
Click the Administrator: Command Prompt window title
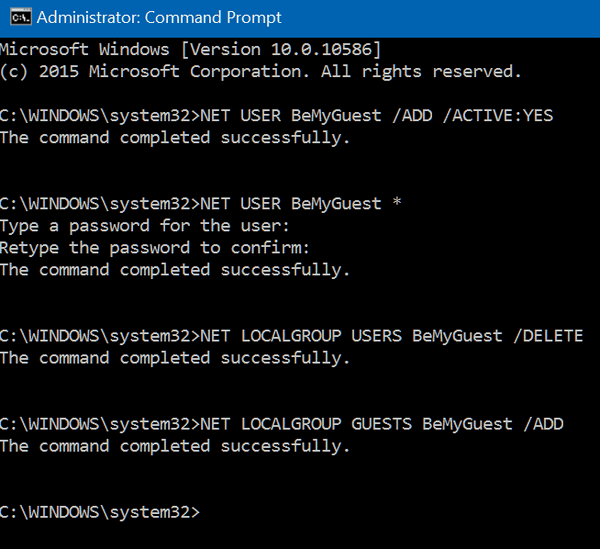[x=159, y=18]
